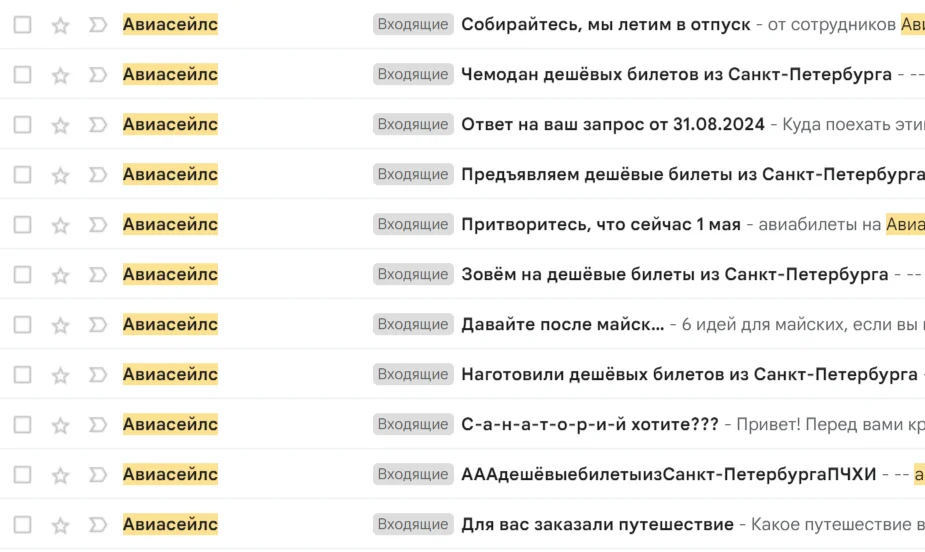The width and height of the screenshot is (925, 552).
Task: Open the "С-а-н-а-т-о-р-и-й хотите???" email
Action: pos(589,425)
